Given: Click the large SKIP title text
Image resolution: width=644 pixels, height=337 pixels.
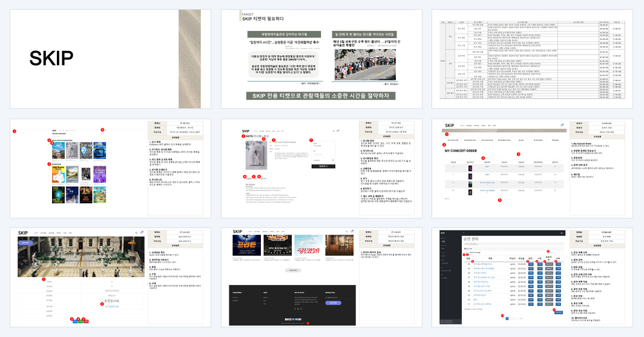Looking at the screenshot, I should (51, 58).
